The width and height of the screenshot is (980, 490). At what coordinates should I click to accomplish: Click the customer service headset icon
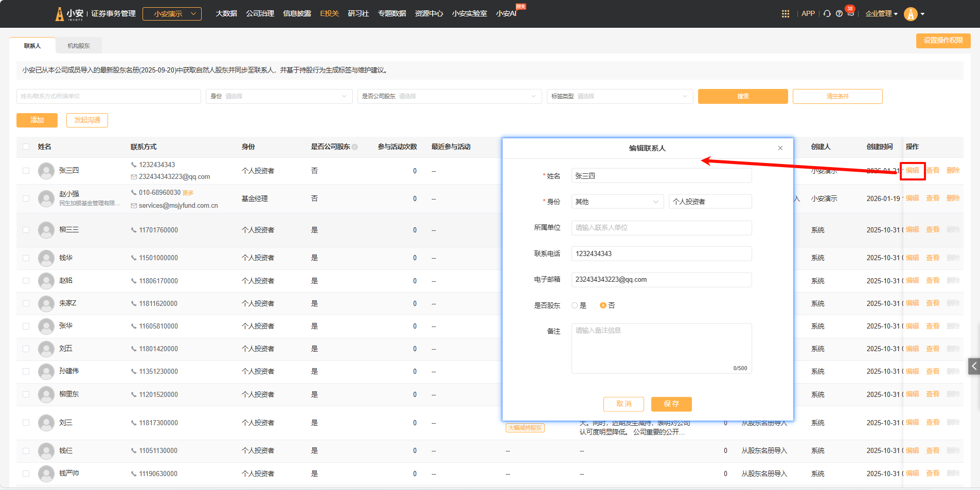point(827,14)
